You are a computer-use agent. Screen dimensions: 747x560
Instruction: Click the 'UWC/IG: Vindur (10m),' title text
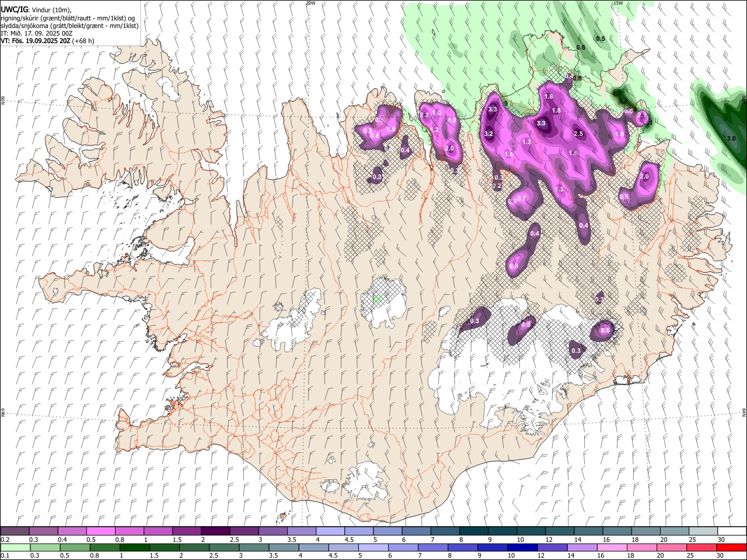pyautogui.click(x=36, y=10)
